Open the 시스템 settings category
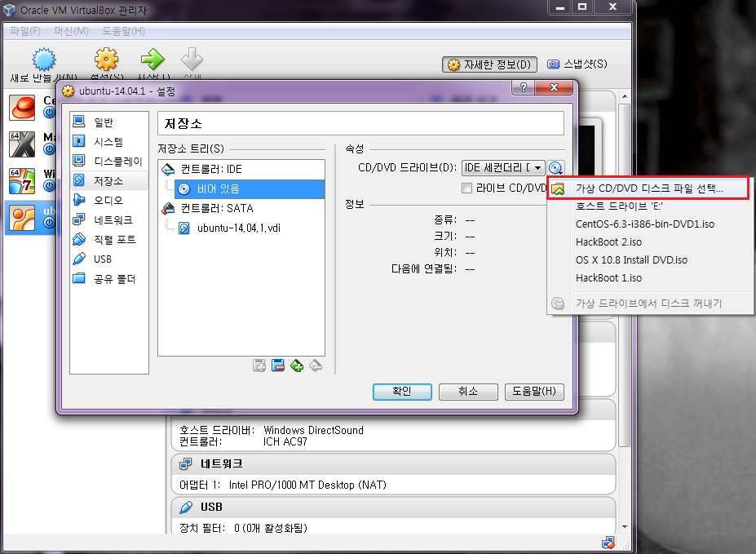The image size is (756, 554). [108, 142]
